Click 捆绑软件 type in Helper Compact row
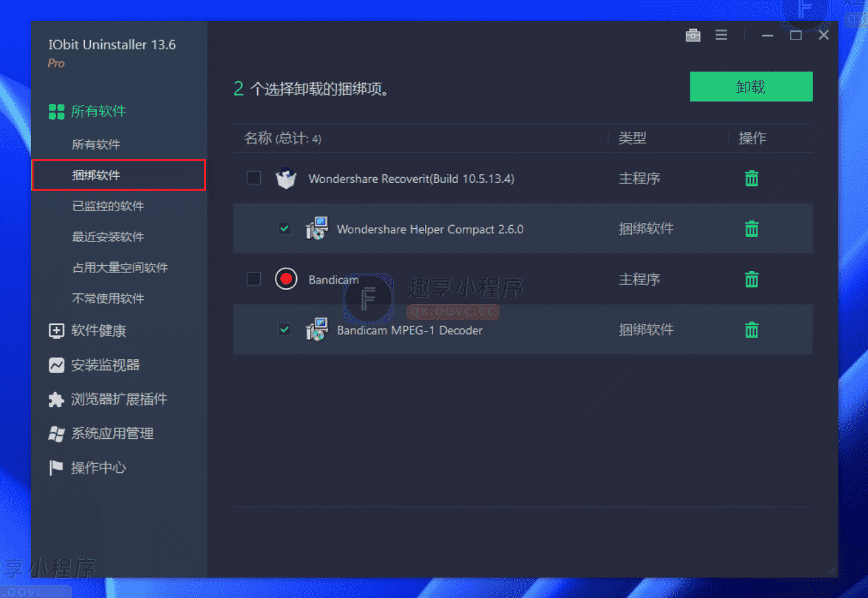Screen dimensions: 868x598 tap(646, 229)
